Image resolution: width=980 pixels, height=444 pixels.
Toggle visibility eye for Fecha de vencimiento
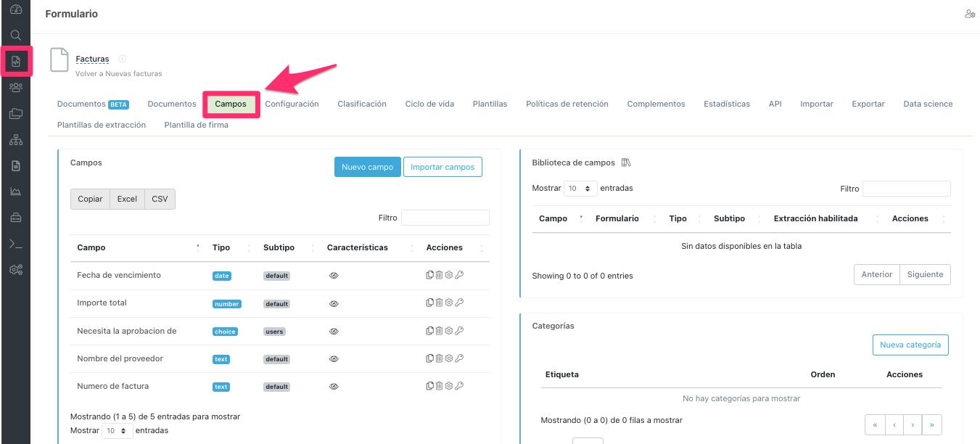334,276
